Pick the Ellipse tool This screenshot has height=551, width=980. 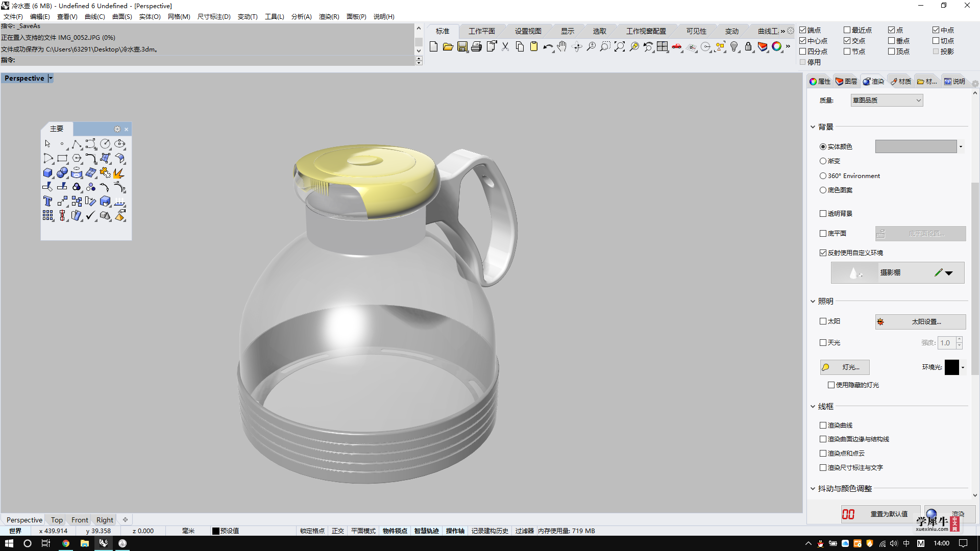click(120, 144)
